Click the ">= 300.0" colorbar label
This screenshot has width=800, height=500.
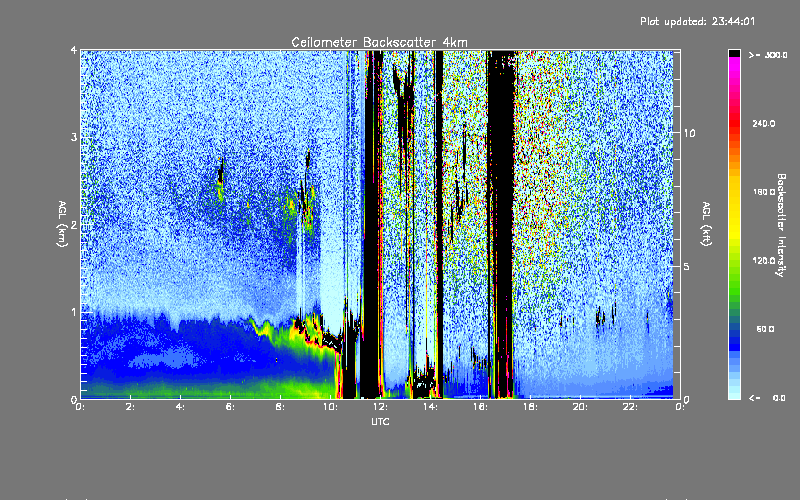[x=768, y=55]
